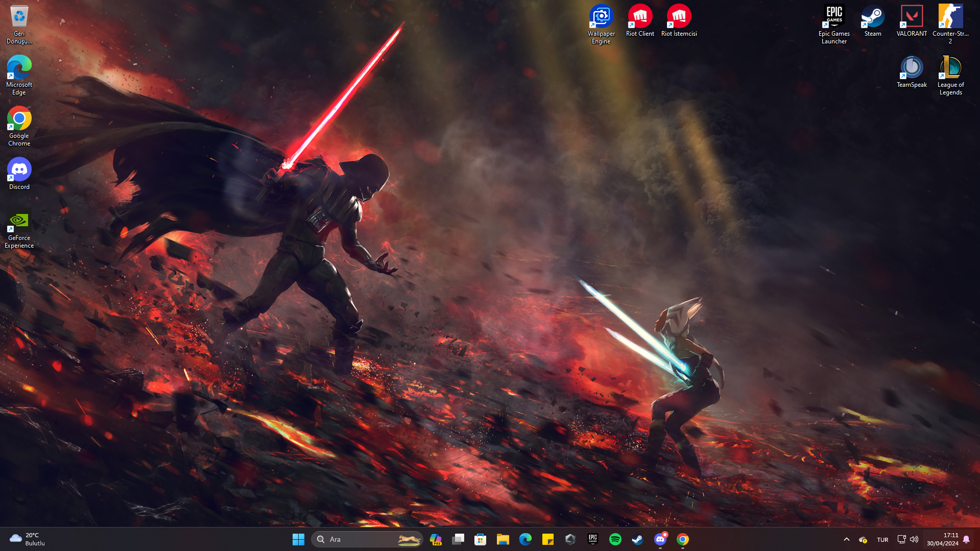Screen dimensions: 980x551
Task: Click the taskbar search box labeled Ara
Action: [367, 539]
